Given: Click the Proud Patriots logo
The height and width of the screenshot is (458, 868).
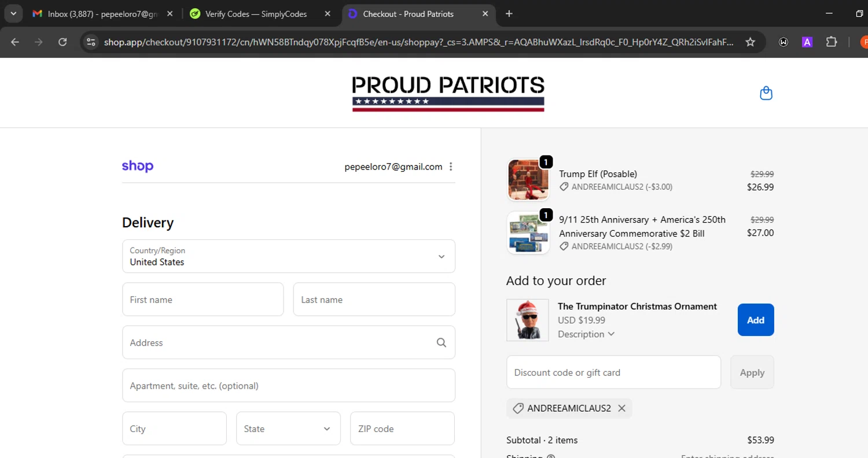Looking at the screenshot, I should pyautogui.click(x=448, y=94).
